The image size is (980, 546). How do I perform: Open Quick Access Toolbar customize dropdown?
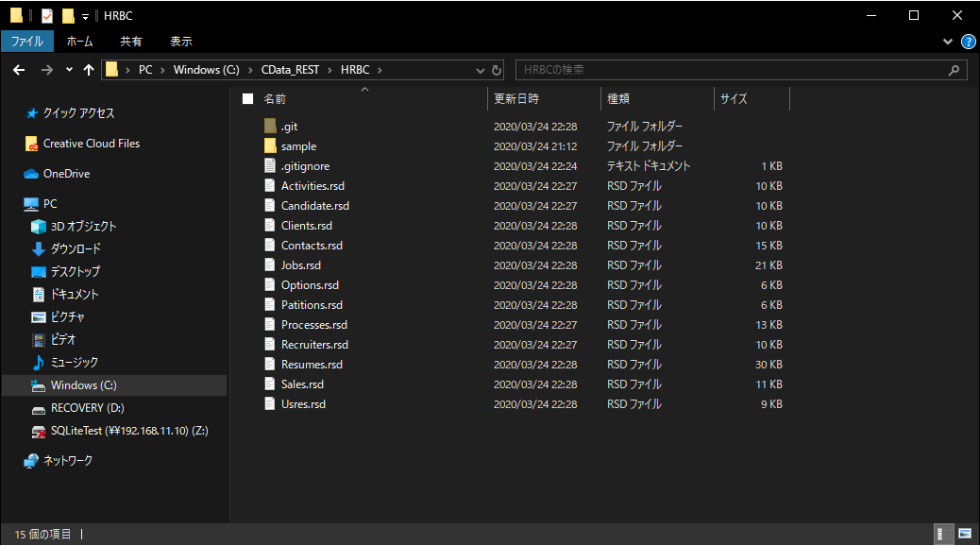point(85,16)
